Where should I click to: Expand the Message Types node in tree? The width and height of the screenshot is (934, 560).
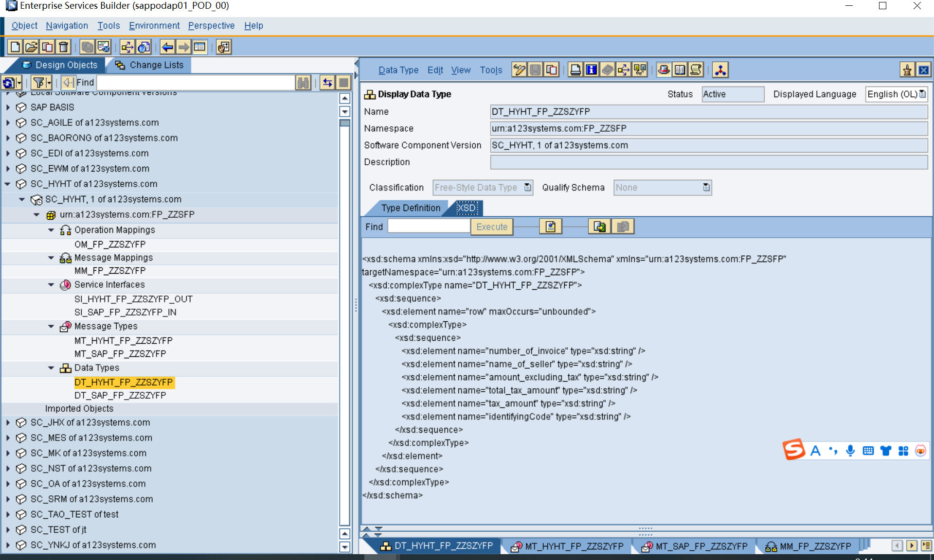click(x=54, y=326)
